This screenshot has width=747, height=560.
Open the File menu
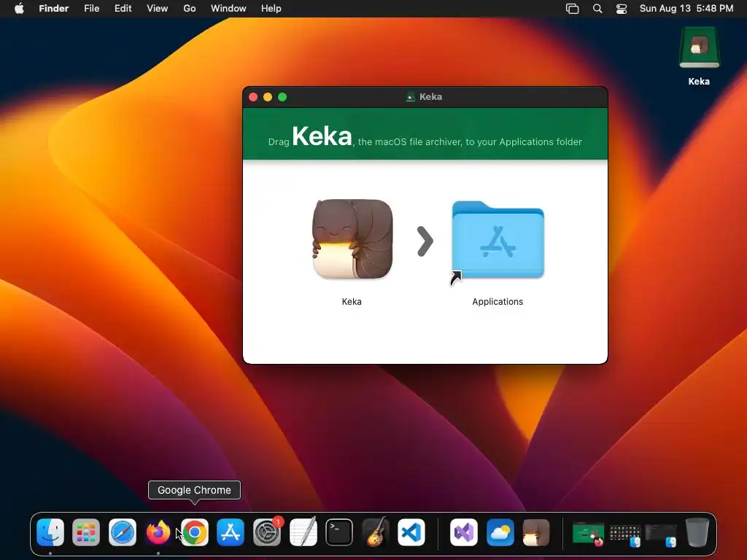91,9
